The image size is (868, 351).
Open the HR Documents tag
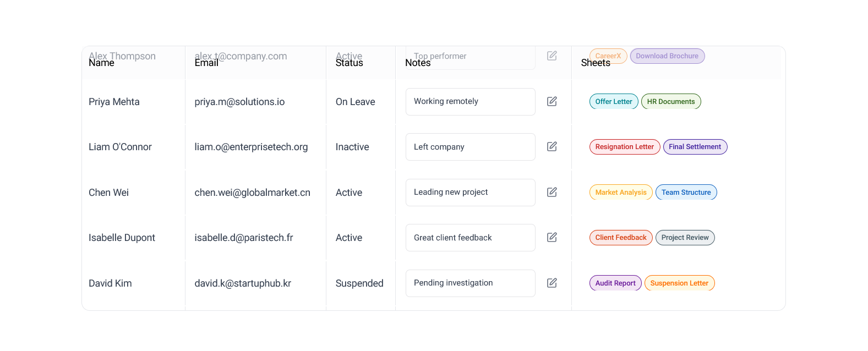(x=671, y=101)
